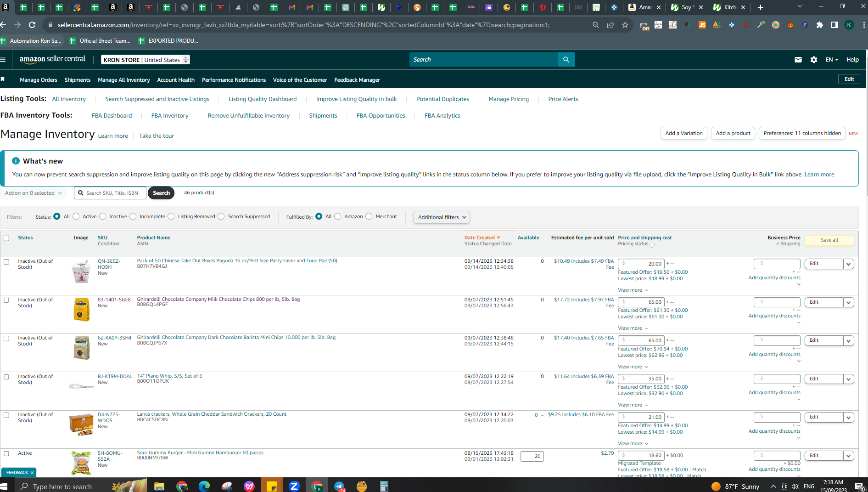Open Performance Notifications
This screenshot has height=492, width=868.
(234, 80)
